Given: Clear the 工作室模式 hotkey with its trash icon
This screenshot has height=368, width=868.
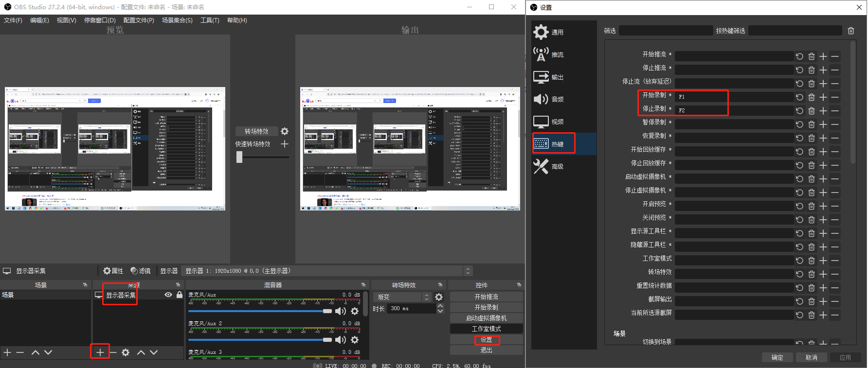Looking at the screenshot, I should tap(812, 261).
